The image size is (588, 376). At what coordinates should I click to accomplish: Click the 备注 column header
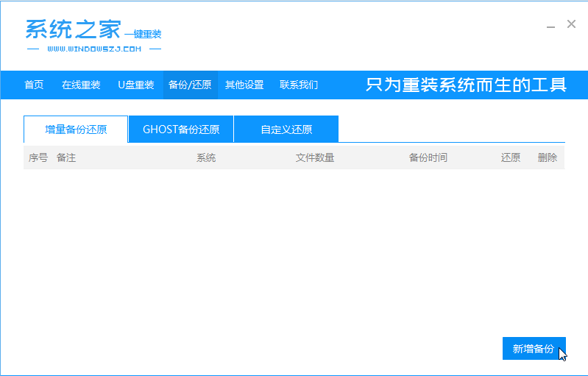point(66,157)
